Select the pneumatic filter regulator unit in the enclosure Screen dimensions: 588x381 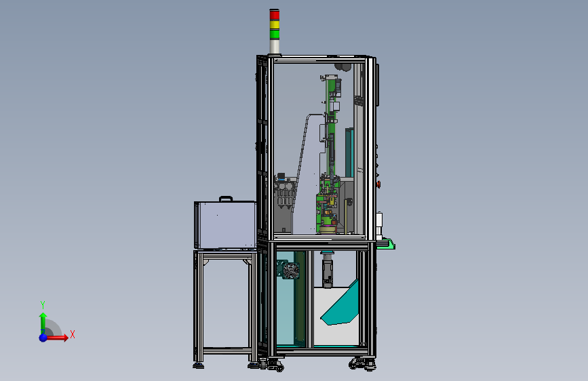point(284,191)
